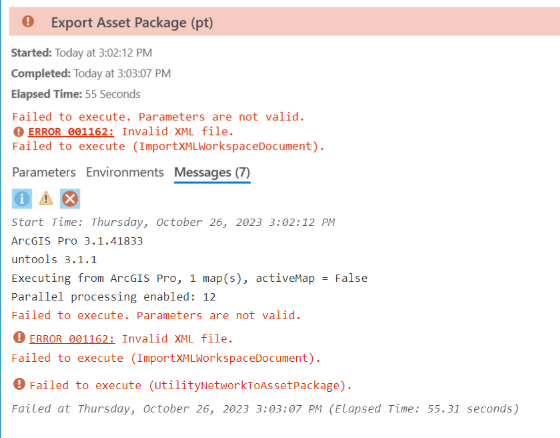Select the Messages (7) tab
The height and width of the screenshot is (438, 560).
coord(212,173)
